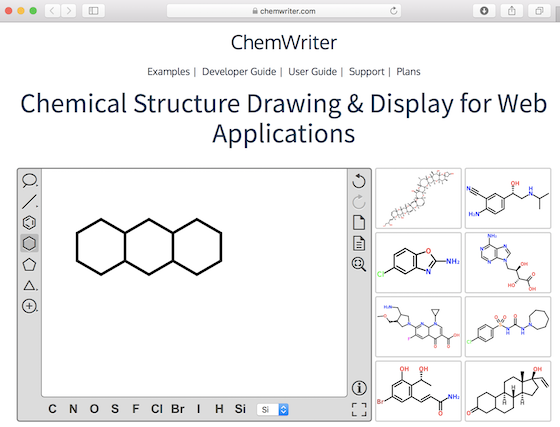Screen dimensions: 560x427
Task: Click the middle ring of drawn structure
Action: pos(149,247)
